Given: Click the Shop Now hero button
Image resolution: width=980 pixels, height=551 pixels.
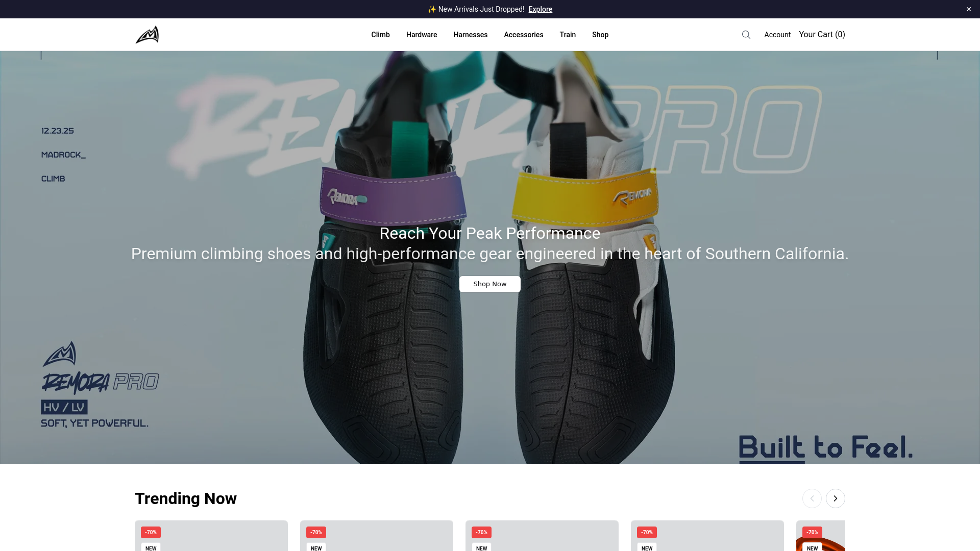Looking at the screenshot, I should coord(490,284).
